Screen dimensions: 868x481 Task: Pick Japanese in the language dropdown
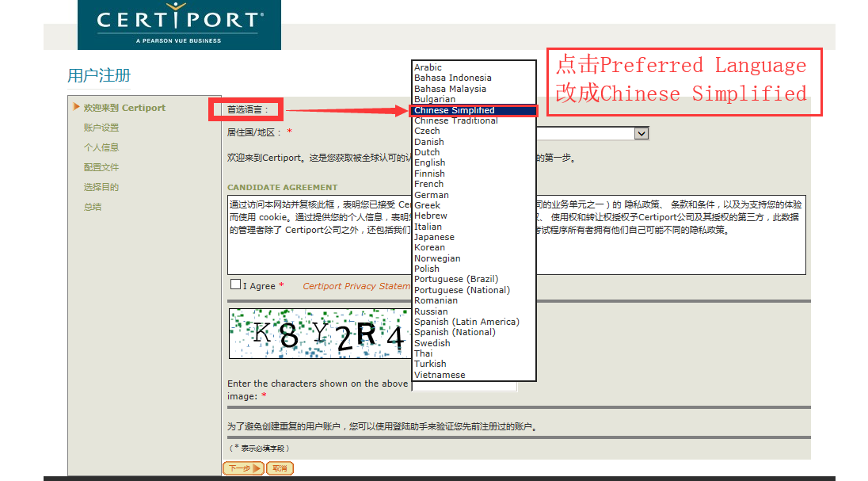tap(434, 237)
